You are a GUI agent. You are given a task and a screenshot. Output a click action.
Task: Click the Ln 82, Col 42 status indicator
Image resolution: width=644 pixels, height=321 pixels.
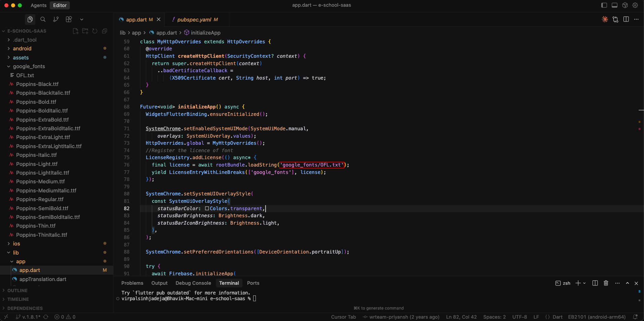click(x=461, y=317)
